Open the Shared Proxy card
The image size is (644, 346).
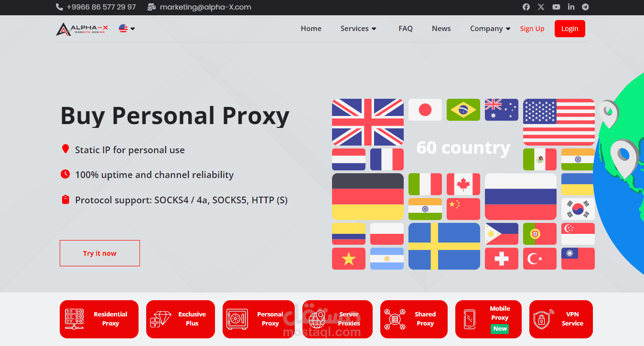414,319
